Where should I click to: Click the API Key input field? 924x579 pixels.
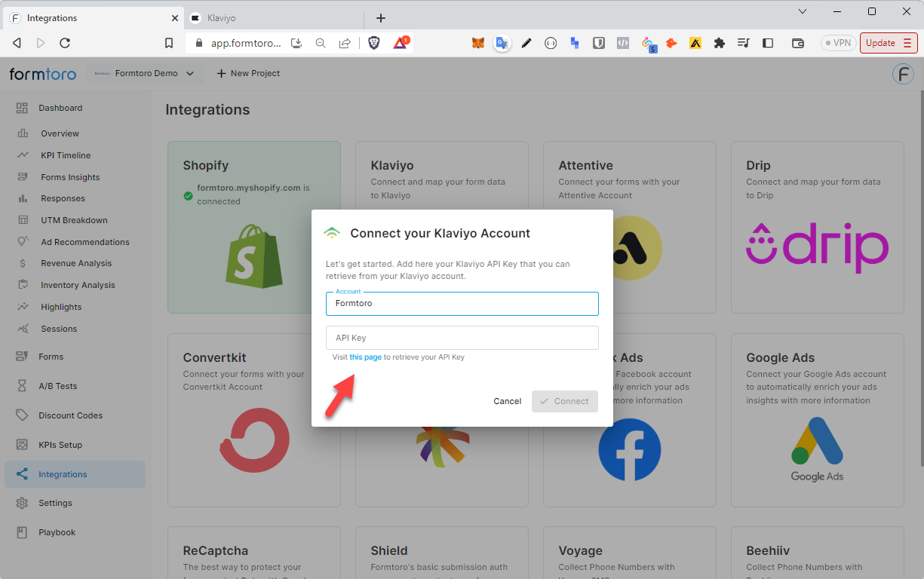coord(462,338)
